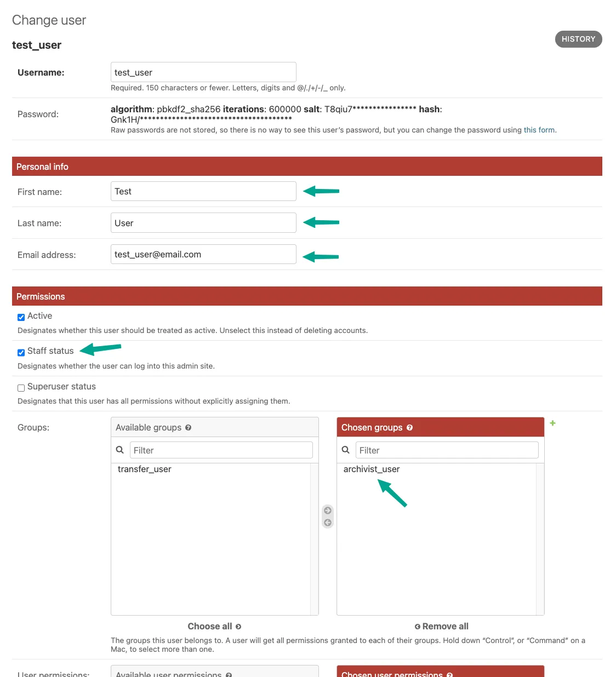Image resolution: width=616 pixels, height=677 pixels.
Task: Enable the Superuser status checkbox
Action: click(x=21, y=388)
